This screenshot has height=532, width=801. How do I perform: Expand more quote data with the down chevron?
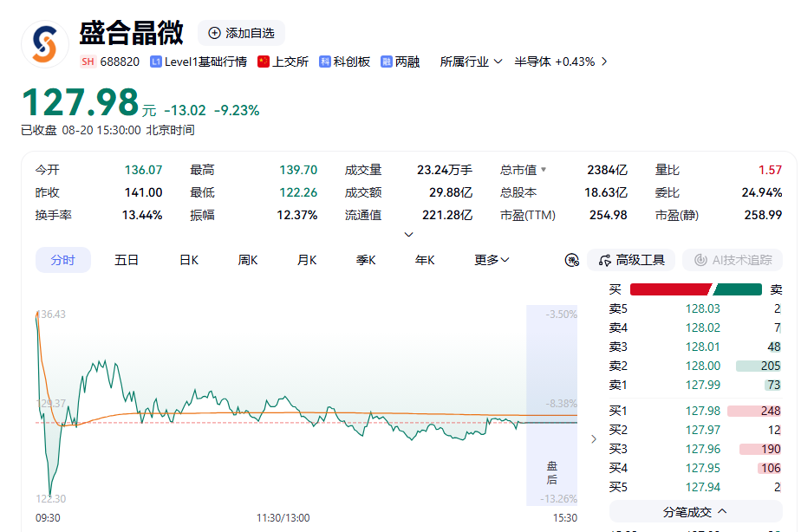(x=408, y=234)
